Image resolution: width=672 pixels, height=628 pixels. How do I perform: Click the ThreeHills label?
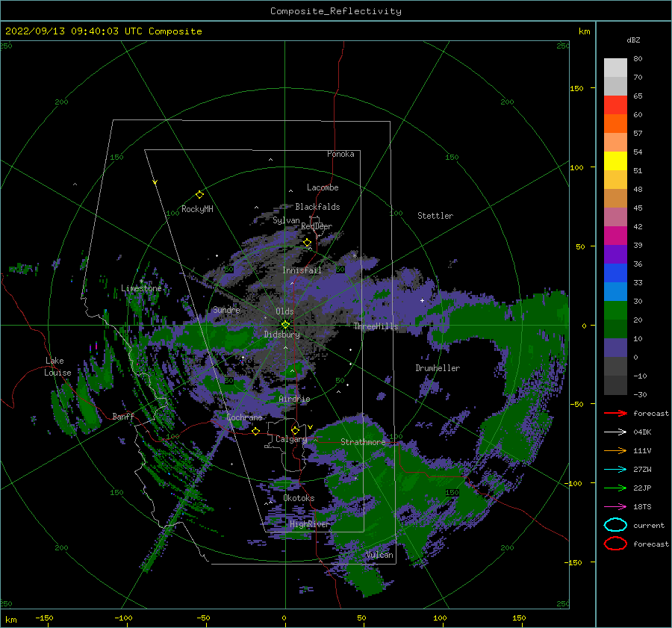point(376,326)
